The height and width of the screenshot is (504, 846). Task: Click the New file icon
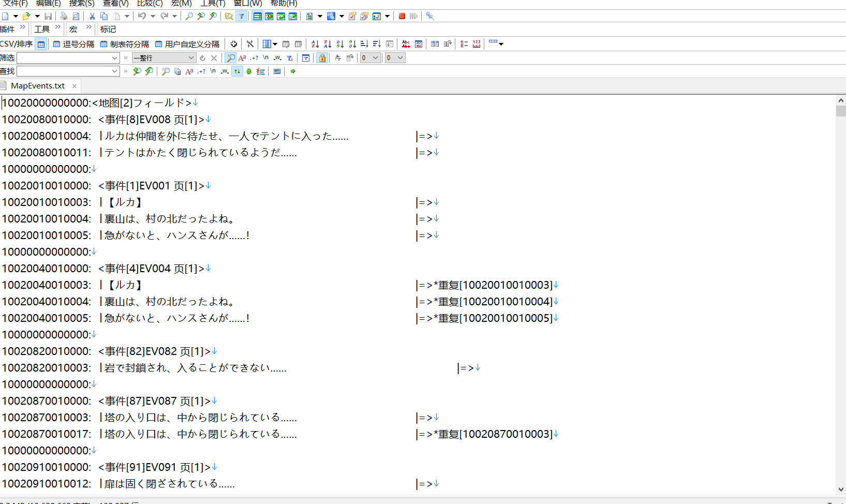pyautogui.click(x=5, y=16)
